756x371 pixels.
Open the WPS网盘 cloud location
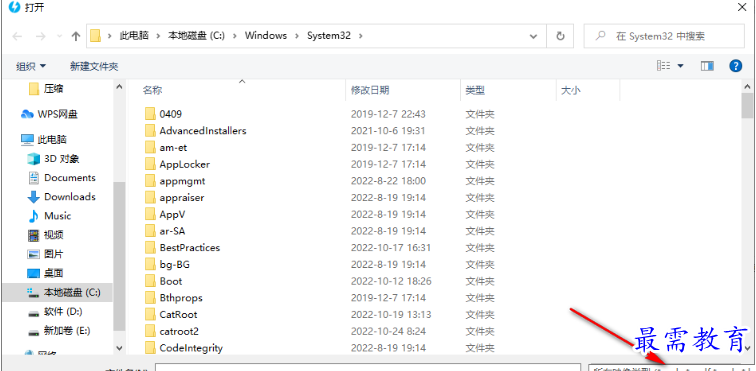[x=49, y=114]
